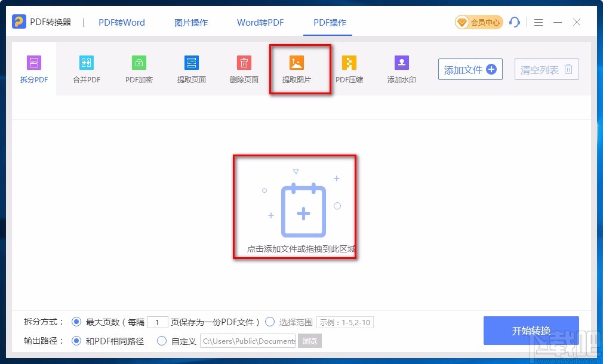Screen dimensions: 603x364
Task: Open the hamburger menu in title bar
Action: pos(538,22)
